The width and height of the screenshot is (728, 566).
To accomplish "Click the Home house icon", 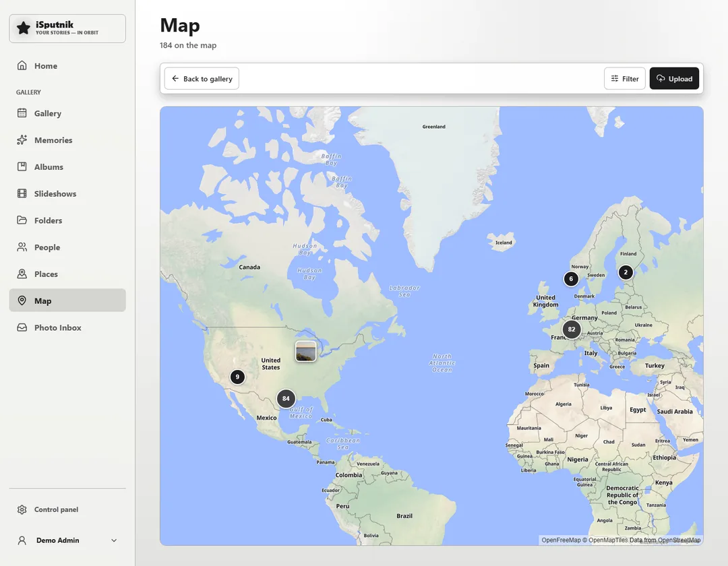I will click(x=22, y=65).
